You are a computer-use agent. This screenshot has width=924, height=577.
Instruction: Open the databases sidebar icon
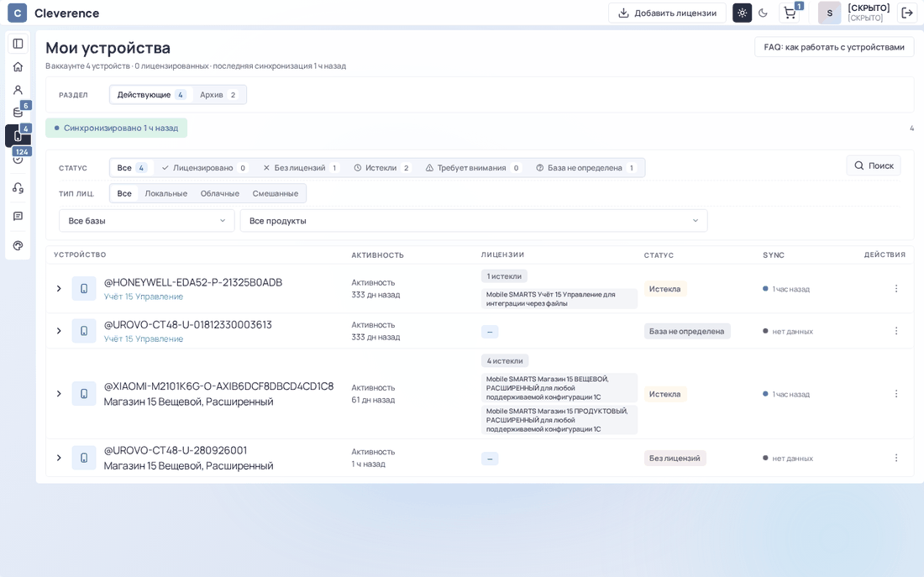click(x=18, y=113)
